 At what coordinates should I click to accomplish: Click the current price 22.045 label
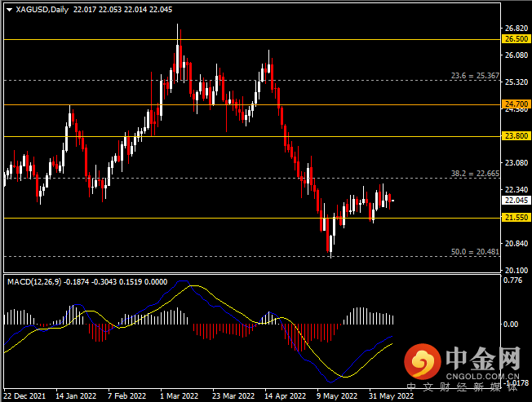click(x=516, y=201)
